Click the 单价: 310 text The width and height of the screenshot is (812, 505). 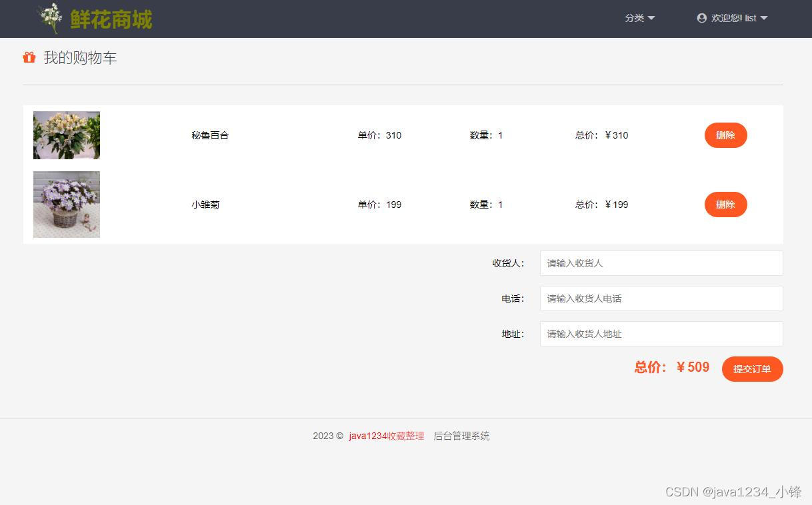pos(379,135)
